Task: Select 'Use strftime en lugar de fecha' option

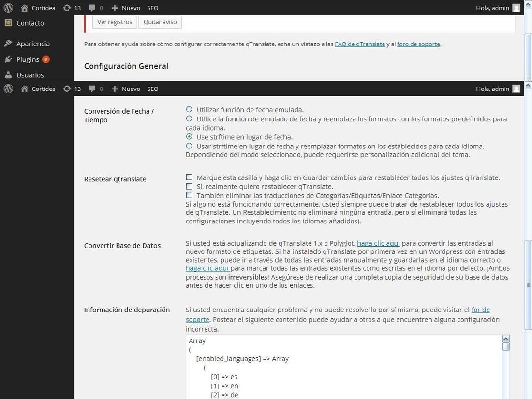Action: tap(189, 136)
